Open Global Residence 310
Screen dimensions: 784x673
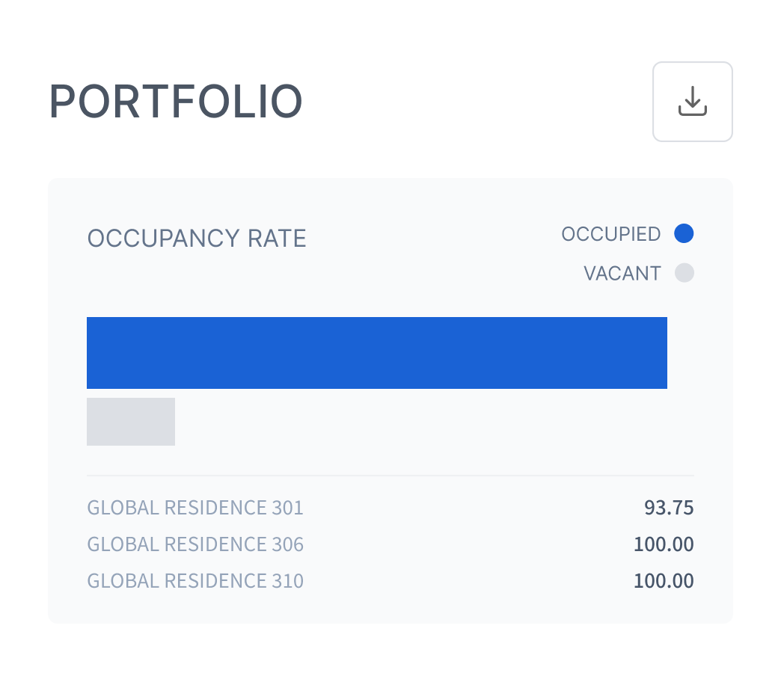(x=195, y=581)
